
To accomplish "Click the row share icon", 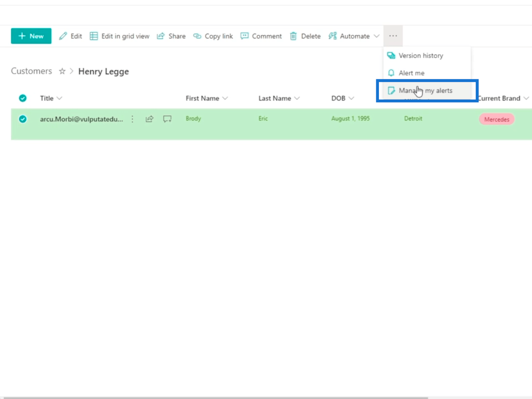I will click(x=150, y=119).
